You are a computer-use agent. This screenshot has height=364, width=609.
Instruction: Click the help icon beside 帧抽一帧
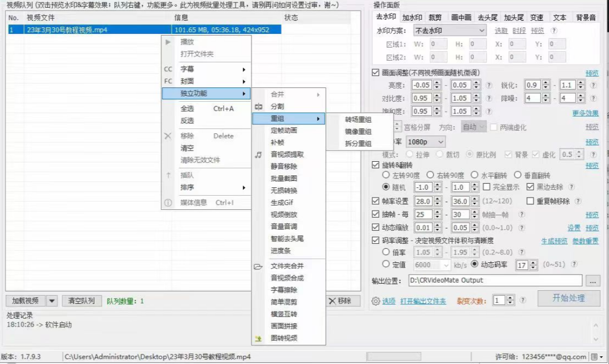[522, 214]
